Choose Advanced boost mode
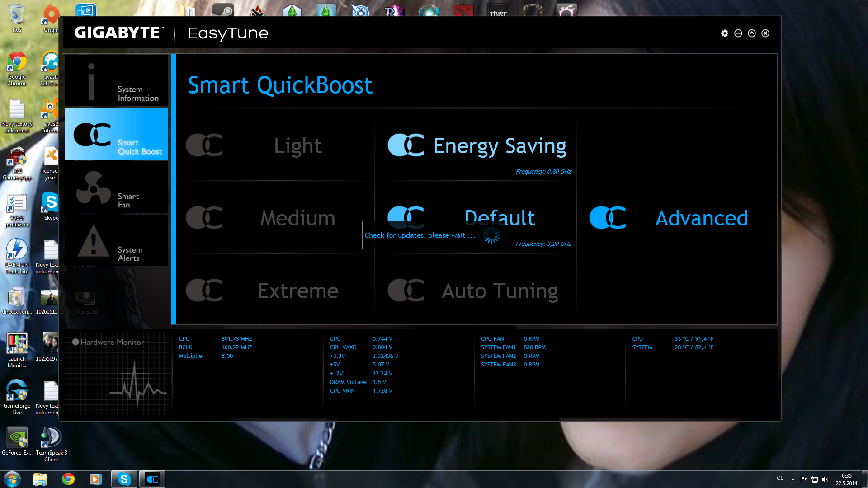868x488 pixels. [701, 218]
